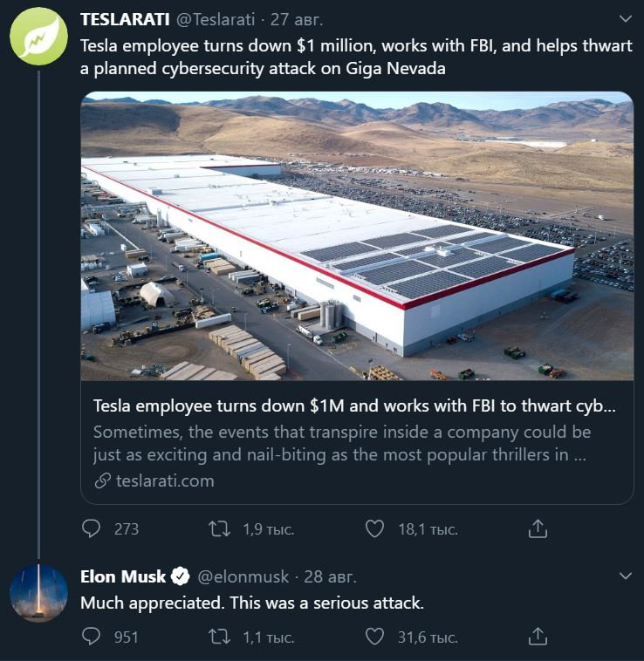
Task: Click the TESLARATI display name
Action: coord(124,18)
